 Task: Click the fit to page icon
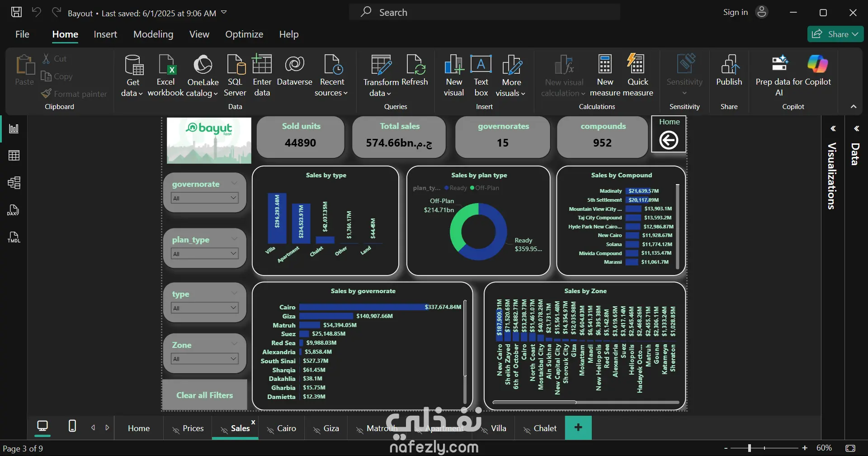coord(850,448)
